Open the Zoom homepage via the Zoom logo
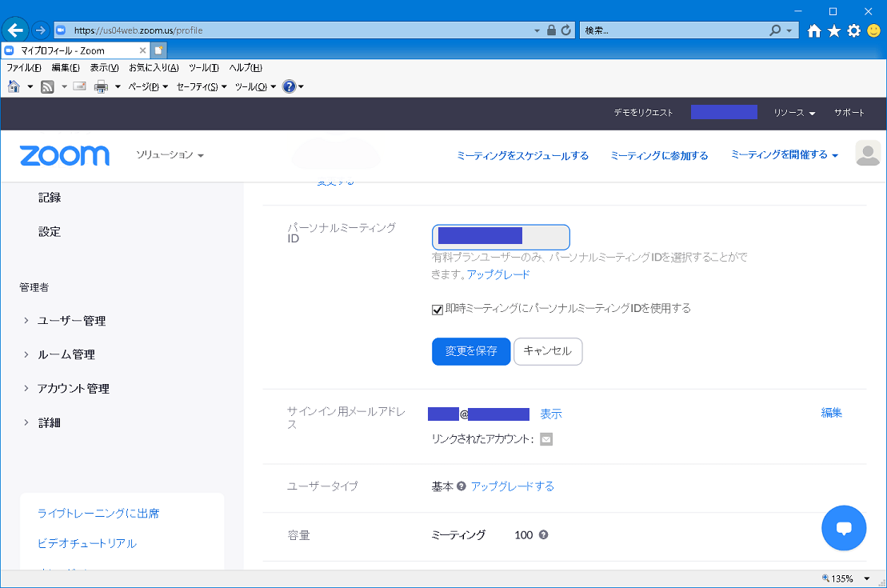887x588 pixels. (x=64, y=155)
